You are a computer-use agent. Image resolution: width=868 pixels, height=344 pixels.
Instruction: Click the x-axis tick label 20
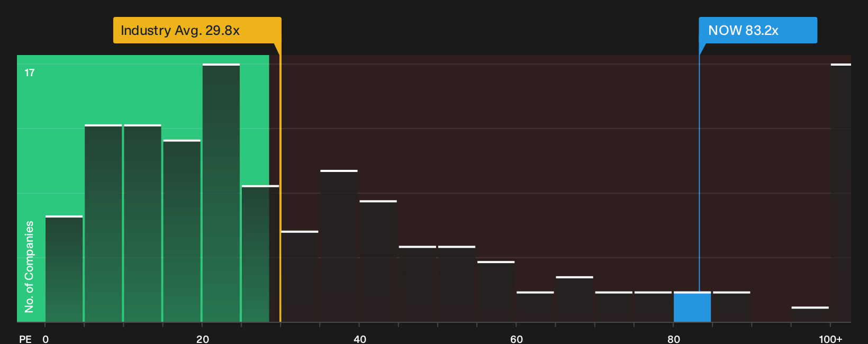tap(203, 339)
